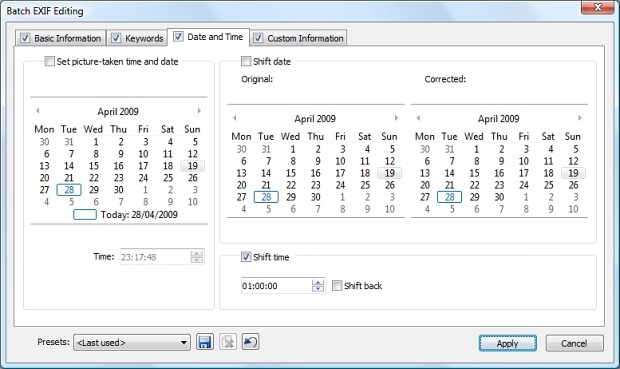Go to next month in Corrected calendar
This screenshot has height=369, width=620.
580,118
